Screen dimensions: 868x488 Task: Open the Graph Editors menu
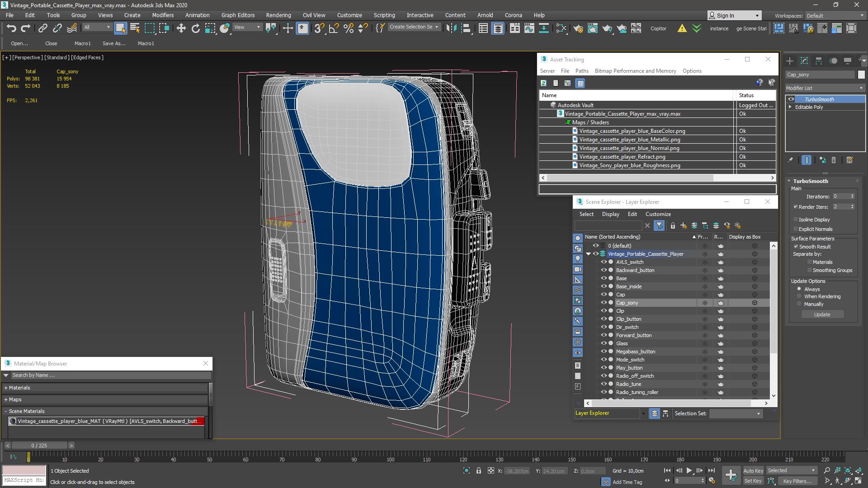pyautogui.click(x=238, y=15)
